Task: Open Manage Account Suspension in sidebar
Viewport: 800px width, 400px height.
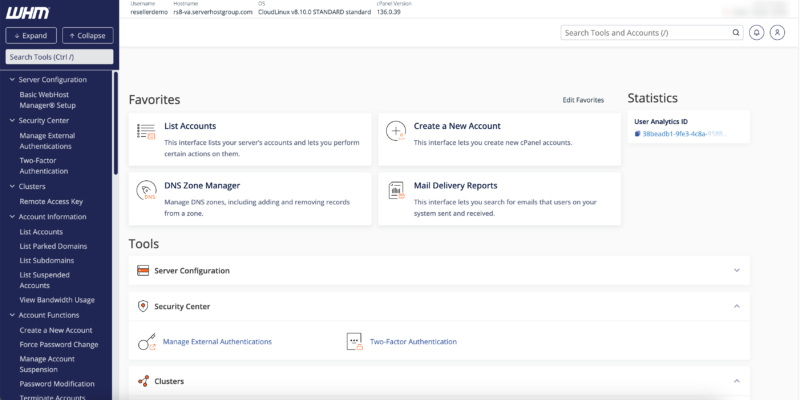Action: pos(47,364)
